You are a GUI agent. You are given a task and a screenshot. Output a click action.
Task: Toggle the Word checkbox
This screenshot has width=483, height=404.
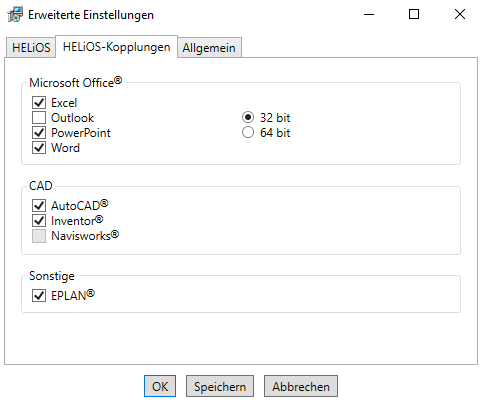click(39, 147)
